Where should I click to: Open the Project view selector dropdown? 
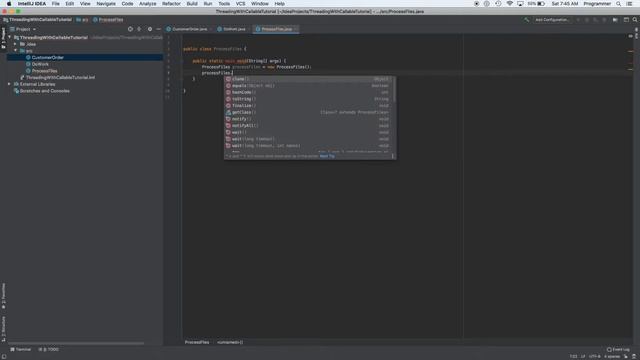point(23,29)
